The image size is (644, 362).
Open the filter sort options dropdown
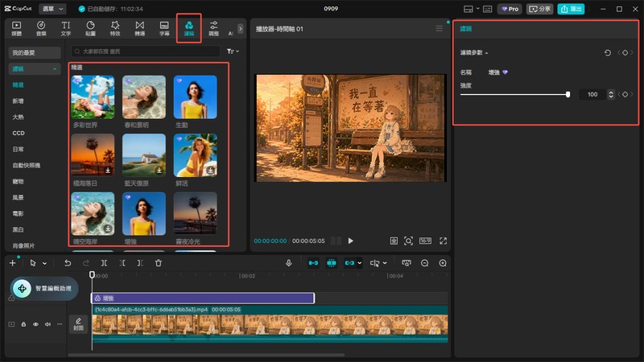[233, 51]
